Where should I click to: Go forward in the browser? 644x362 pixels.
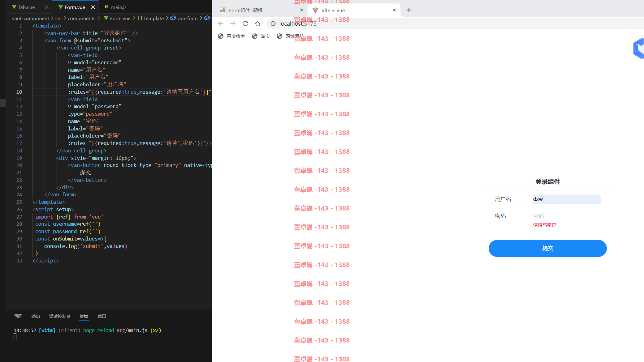[233, 23]
